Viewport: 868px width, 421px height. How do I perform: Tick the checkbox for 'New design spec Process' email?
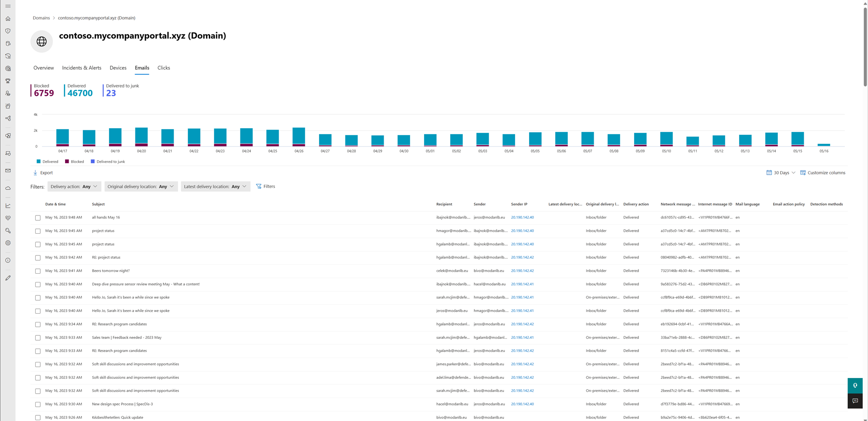point(38,404)
